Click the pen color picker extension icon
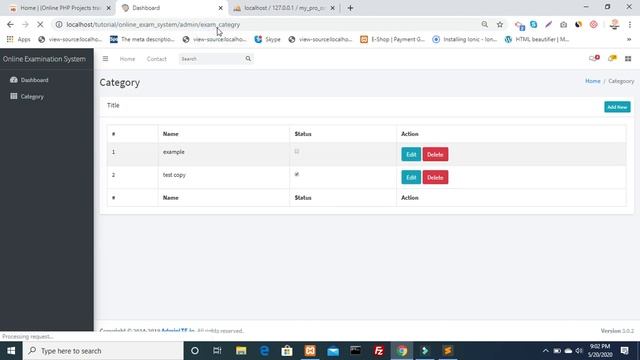Viewport: 640px width, 360px height. (x=549, y=24)
